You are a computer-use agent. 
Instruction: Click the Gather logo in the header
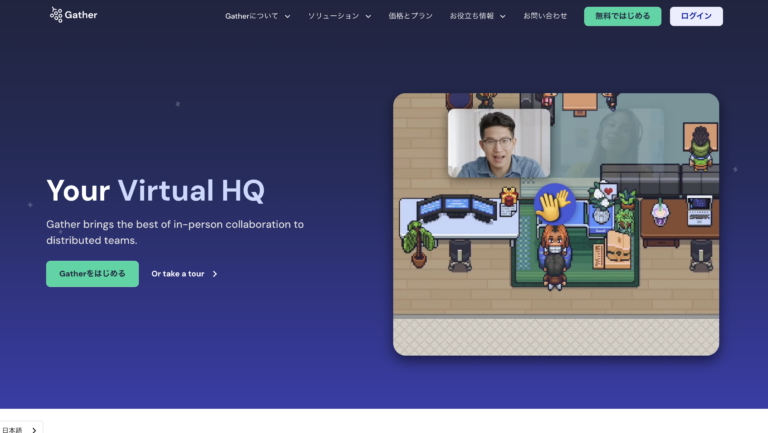click(x=73, y=15)
